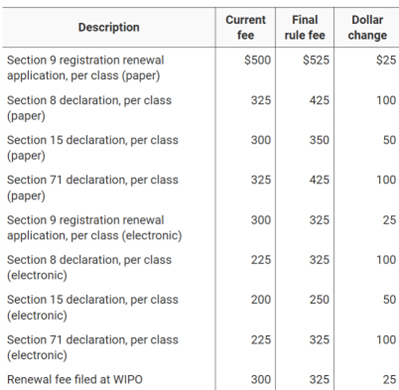Click the 200 current fee cell
Viewport: 399px width, 390px height.
(x=261, y=300)
